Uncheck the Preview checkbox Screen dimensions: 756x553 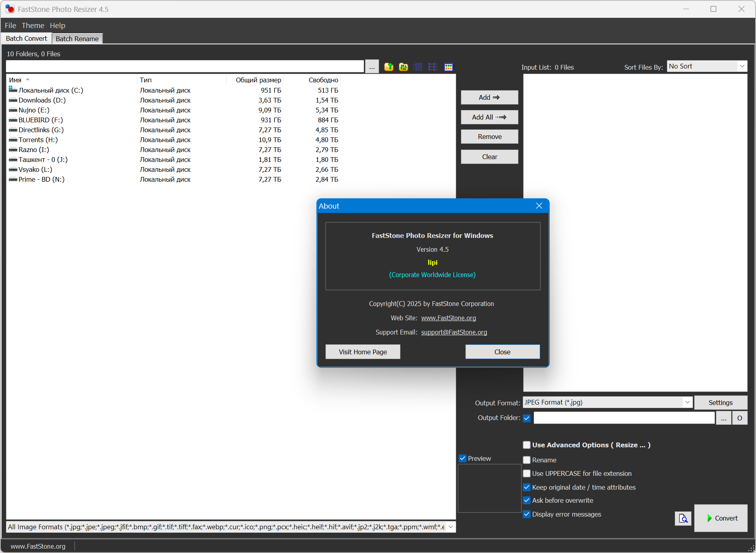click(x=463, y=458)
